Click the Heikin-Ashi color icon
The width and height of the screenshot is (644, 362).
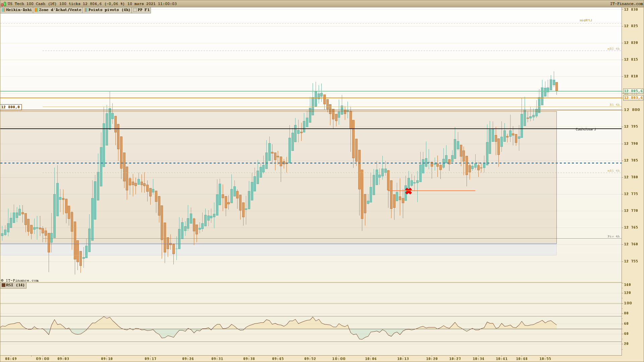pyautogui.click(x=3, y=10)
